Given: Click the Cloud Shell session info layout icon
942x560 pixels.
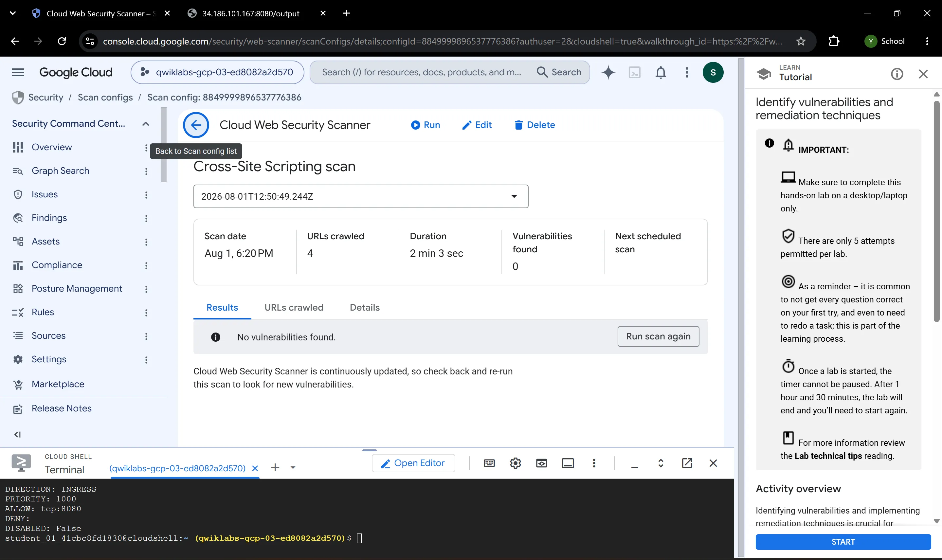Looking at the screenshot, I should pos(568,463).
